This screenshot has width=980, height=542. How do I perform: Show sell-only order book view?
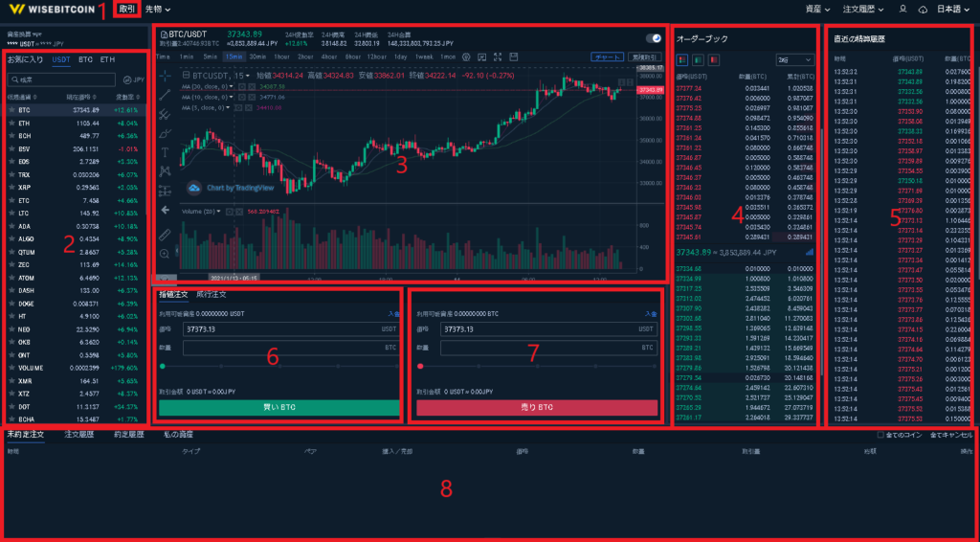[x=714, y=60]
